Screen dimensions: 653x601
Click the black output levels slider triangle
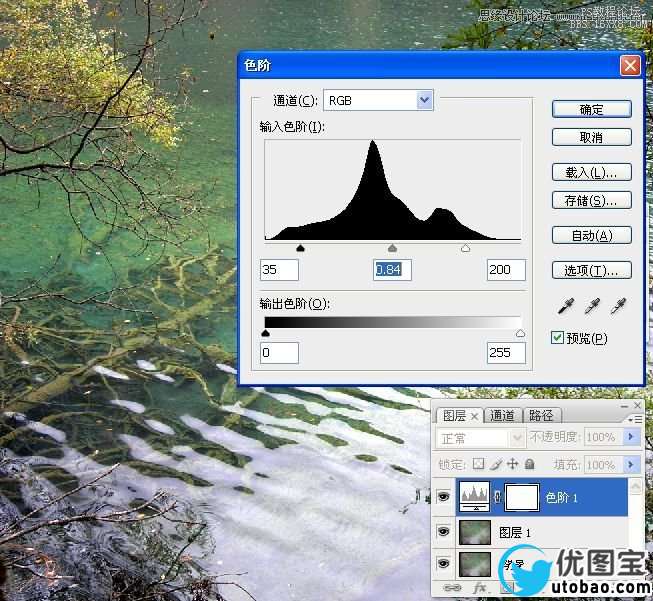(x=265, y=333)
